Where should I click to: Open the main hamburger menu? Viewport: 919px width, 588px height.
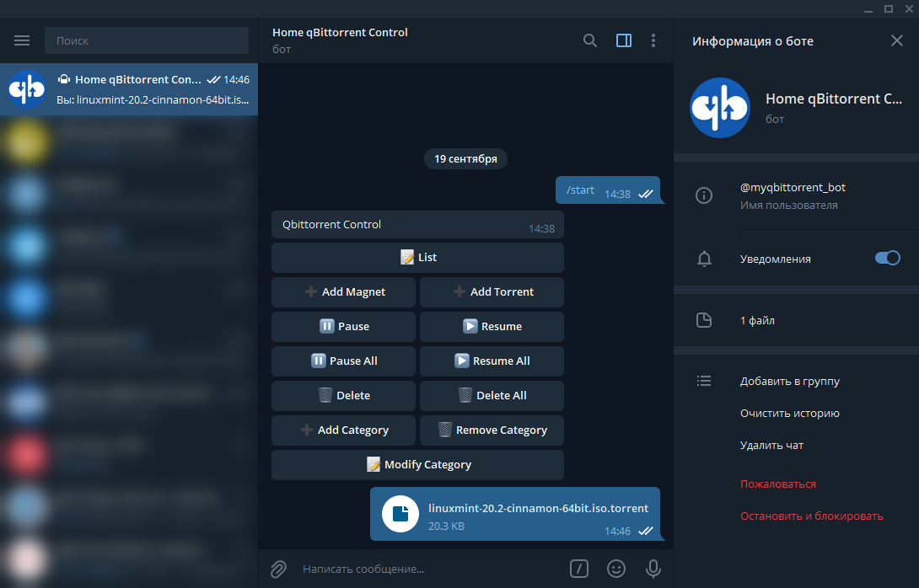[x=22, y=40]
